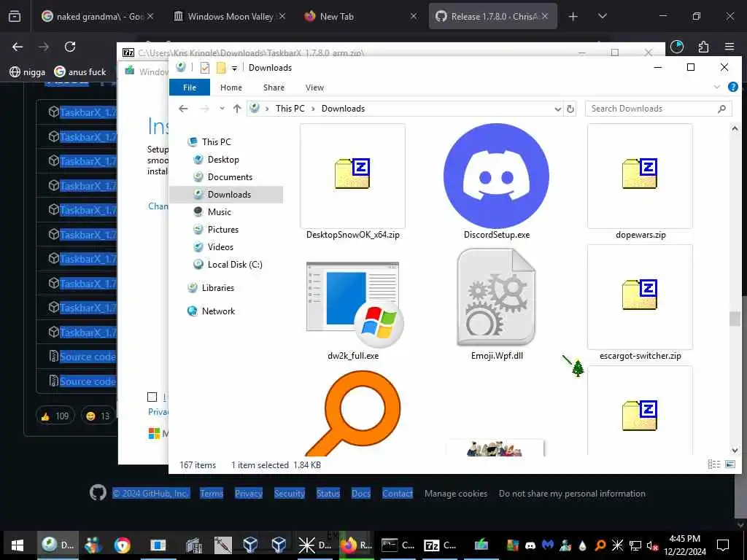Click the Refresh icon beside the address bar

click(x=570, y=109)
